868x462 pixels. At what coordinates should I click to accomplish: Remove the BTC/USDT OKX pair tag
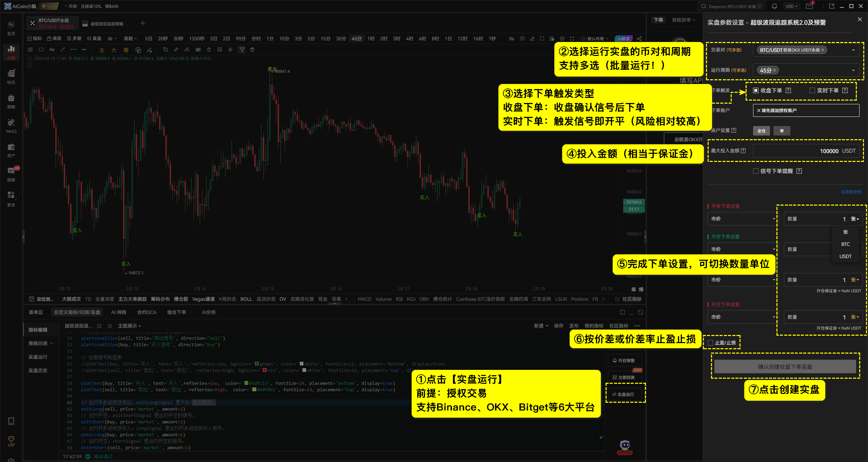pos(823,50)
